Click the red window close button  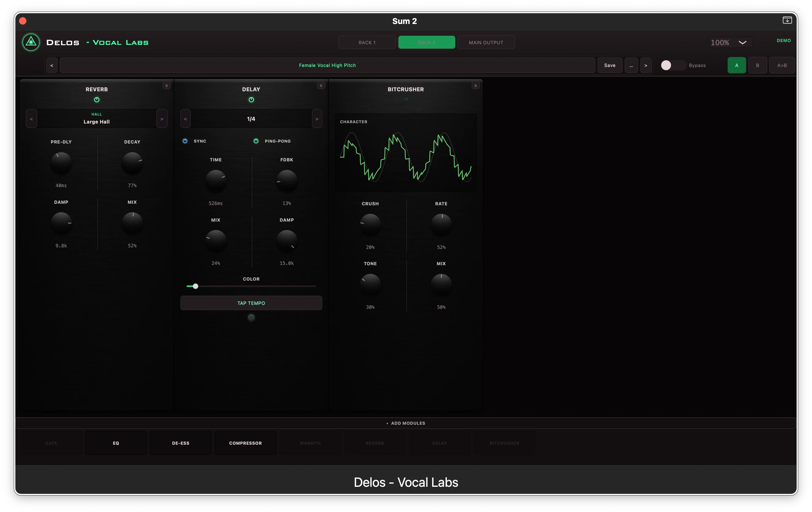click(23, 21)
